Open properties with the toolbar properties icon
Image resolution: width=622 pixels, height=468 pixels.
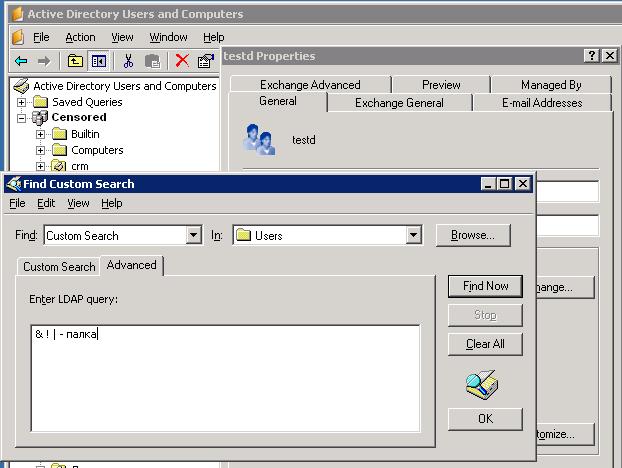(206, 61)
